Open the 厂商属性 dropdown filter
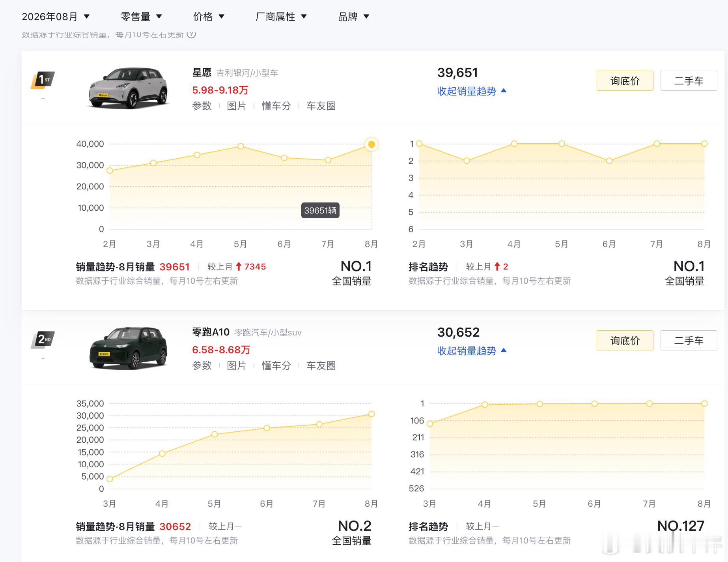The width and height of the screenshot is (728, 562). [x=281, y=17]
